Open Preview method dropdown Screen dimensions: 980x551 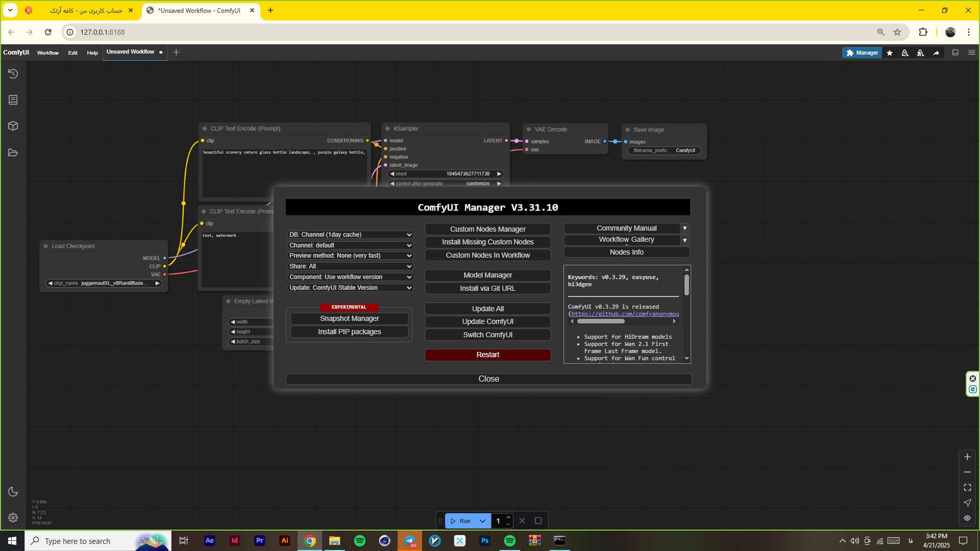350,256
